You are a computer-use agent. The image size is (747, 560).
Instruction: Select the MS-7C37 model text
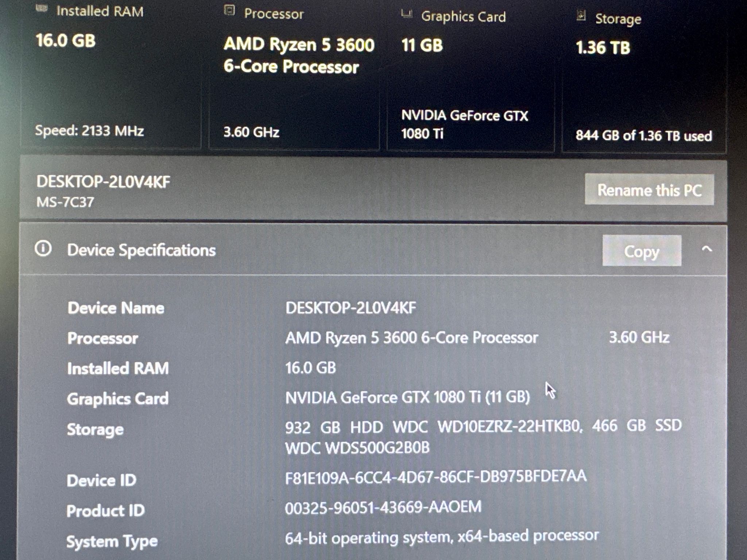point(65,202)
